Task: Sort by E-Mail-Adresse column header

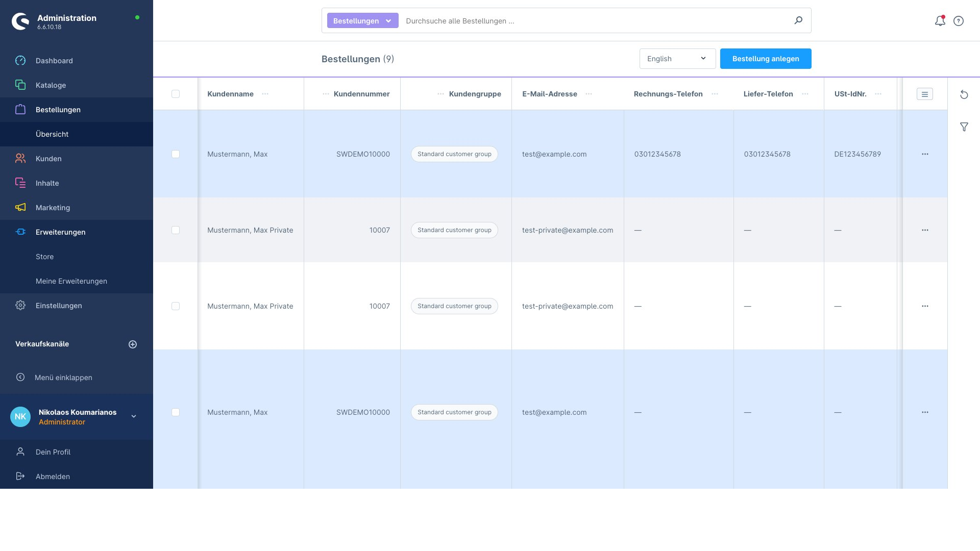Action: pos(550,94)
